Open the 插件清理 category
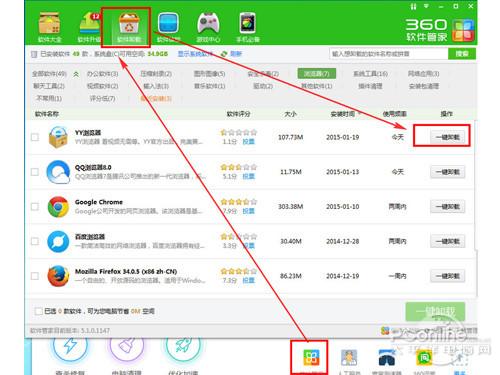Image resolution: width=500 pixels, height=375 pixels. point(370,86)
